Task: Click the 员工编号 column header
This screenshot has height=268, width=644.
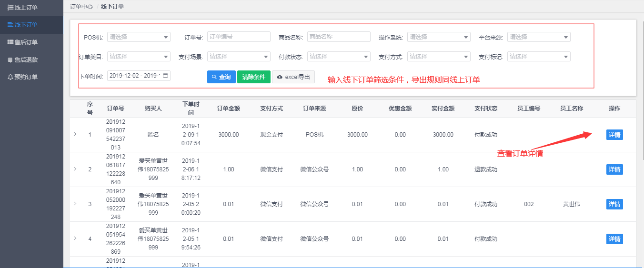Action: [x=529, y=109]
